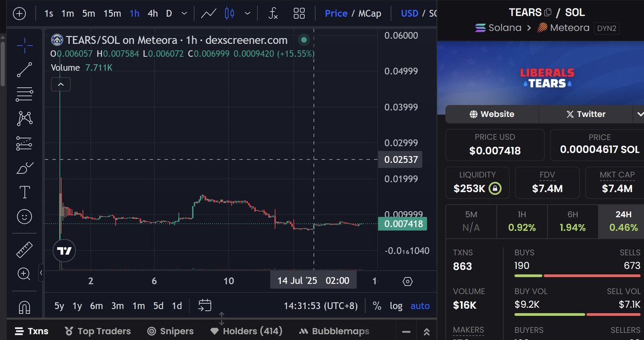This screenshot has height=340, width=644.
Task: Click the liquidity lock icon
Action: pyautogui.click(x=494, y=188)
